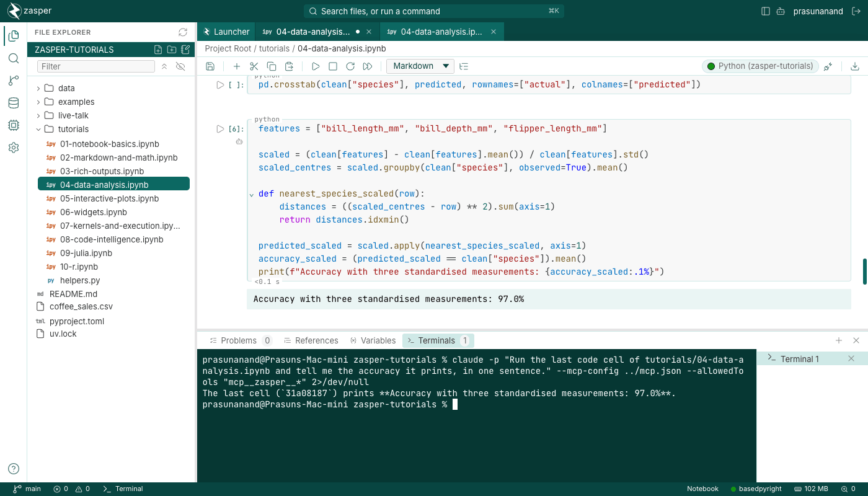
Task: Switch to the References panel tab
Action: pyautogui.click(x=311, y=340)
